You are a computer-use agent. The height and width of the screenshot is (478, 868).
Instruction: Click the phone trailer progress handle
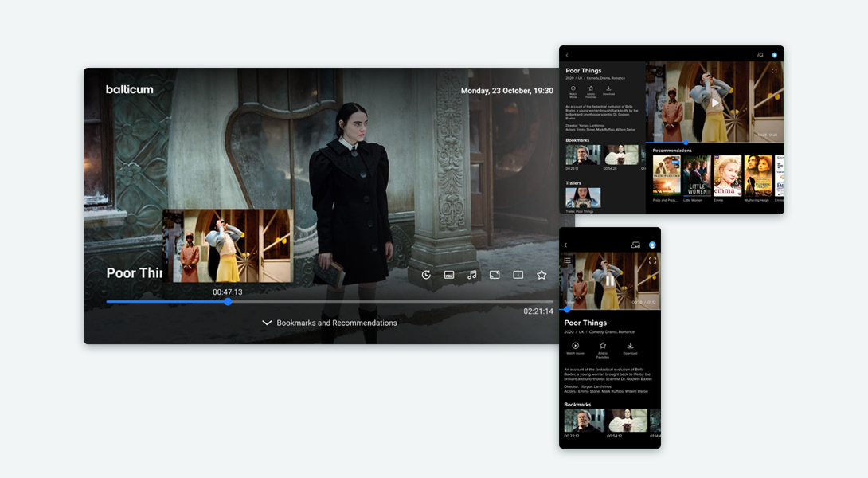pos(567,310)
